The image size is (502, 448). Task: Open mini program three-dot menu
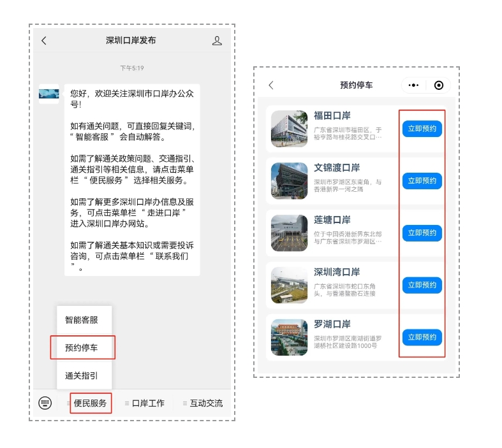[413, 85]
